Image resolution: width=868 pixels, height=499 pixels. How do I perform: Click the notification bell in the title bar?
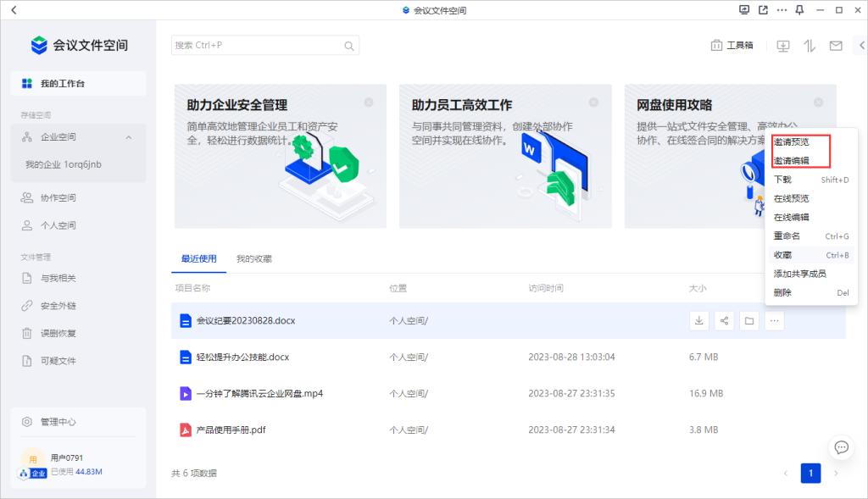(798, 10)
